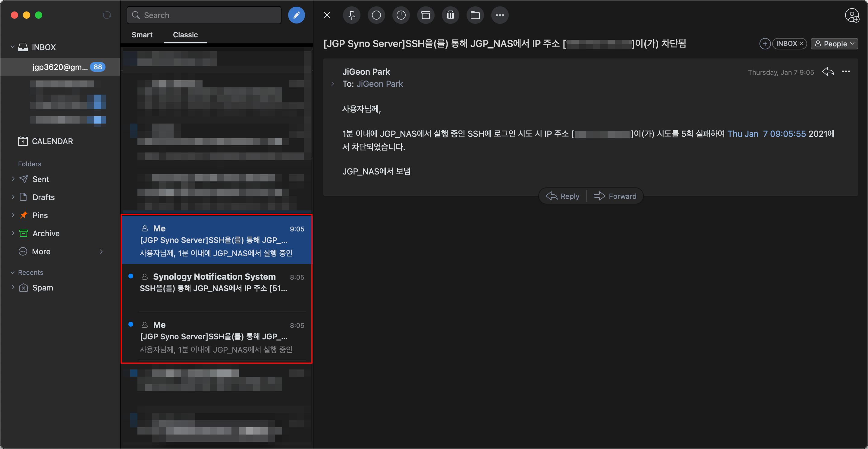This screenshot has width=868, height=449.
Task: Snooze this email with the clock icon
Action: click(x=401, y=15)
